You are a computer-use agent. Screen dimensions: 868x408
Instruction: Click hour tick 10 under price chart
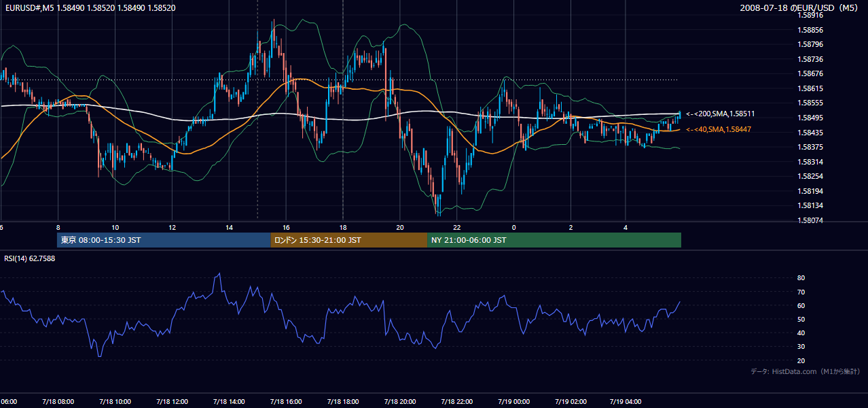115,227
